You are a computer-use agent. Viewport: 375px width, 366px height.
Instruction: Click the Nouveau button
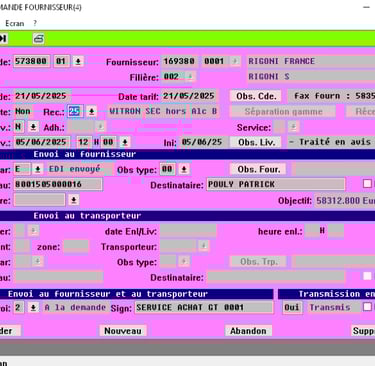[x=123, y=331]
